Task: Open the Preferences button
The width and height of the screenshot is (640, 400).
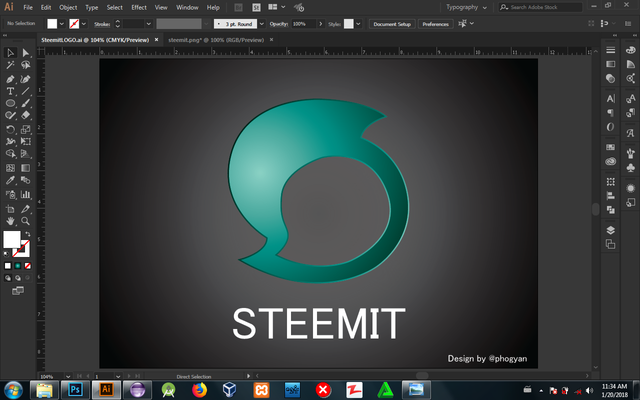Action: point(435,23)
